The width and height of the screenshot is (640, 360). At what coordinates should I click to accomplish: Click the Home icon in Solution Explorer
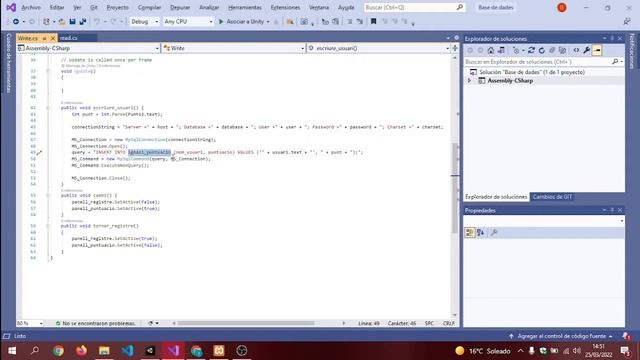[x=491, y=50]
